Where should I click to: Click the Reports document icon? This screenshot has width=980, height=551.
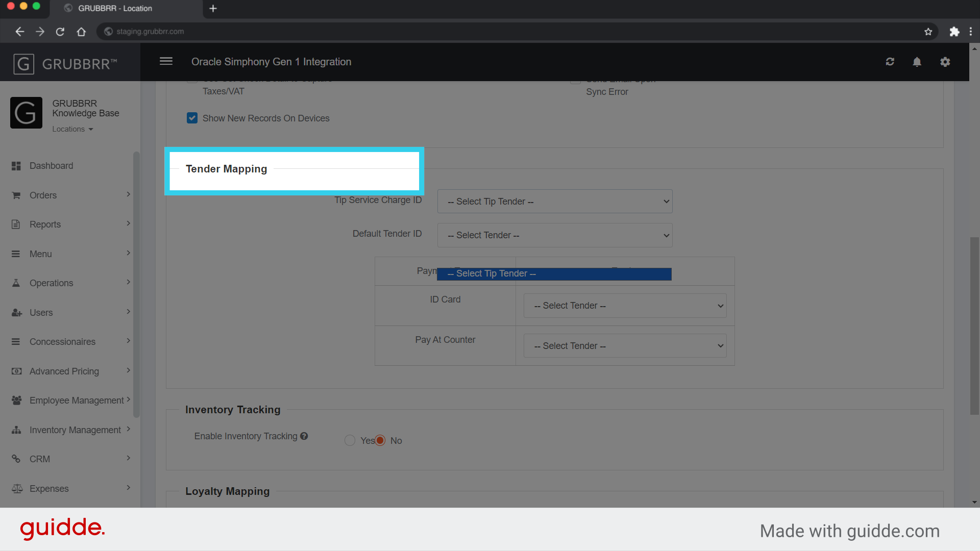click(16, 224)
